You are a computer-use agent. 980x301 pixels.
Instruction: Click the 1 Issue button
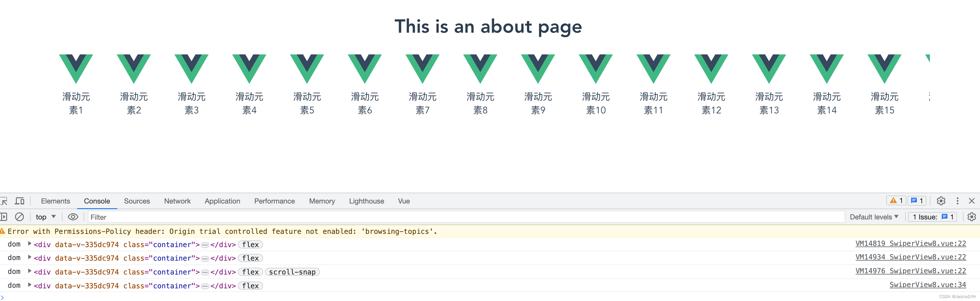coord(933,217)
